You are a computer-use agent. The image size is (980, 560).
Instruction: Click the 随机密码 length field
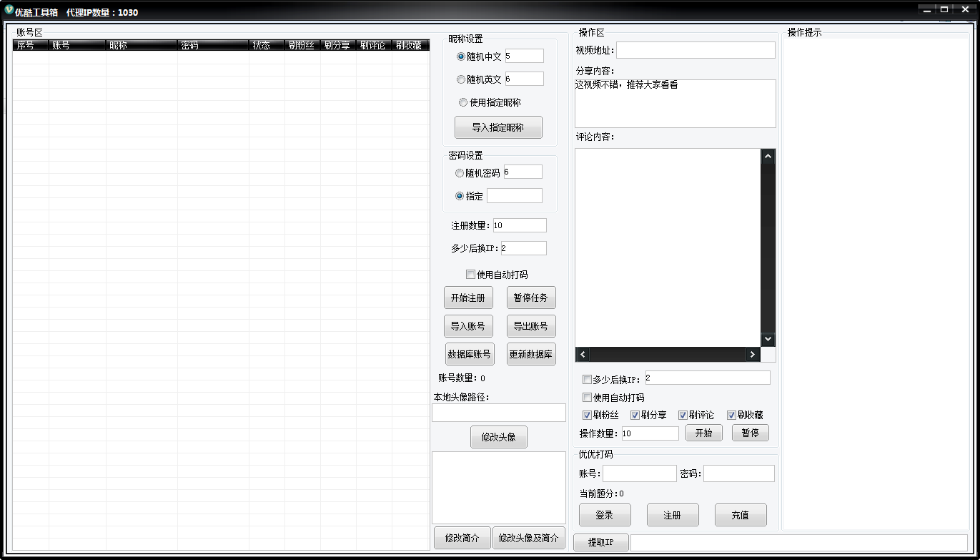523,172
